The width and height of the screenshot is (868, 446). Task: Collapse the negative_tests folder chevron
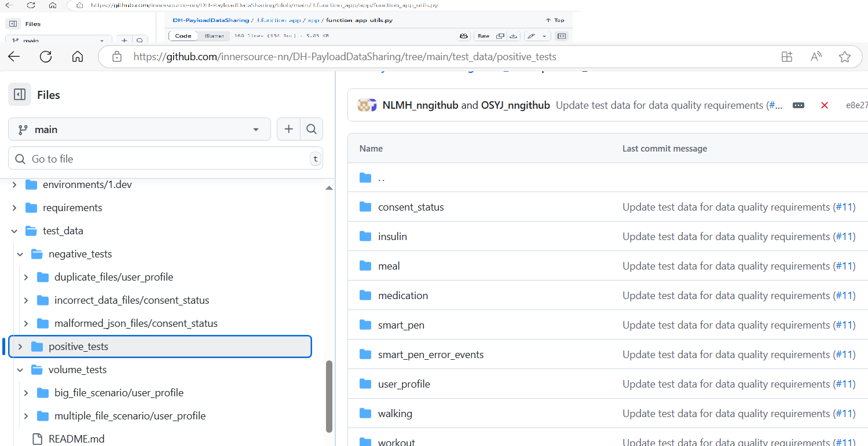click(20, 254)
